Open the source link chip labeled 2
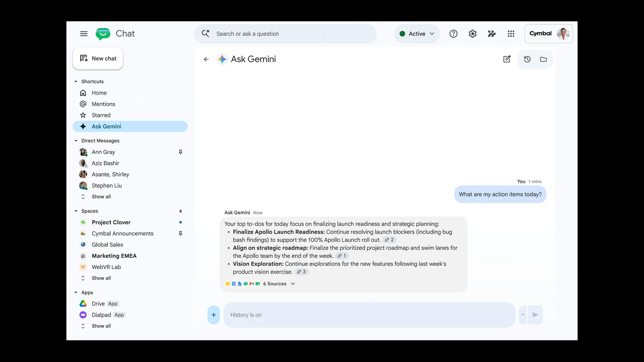The image size is (644, 362). (389, 240)
